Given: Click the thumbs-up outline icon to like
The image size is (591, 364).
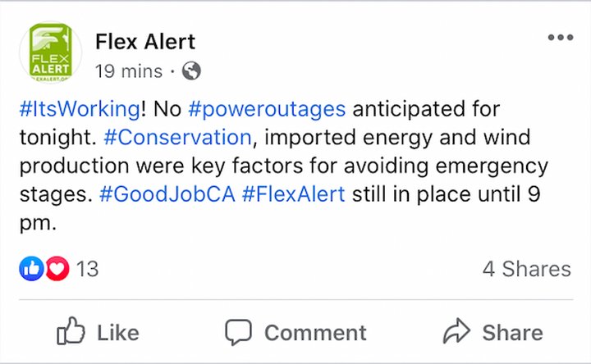Looking at the screenshot, I should point(71,331).
